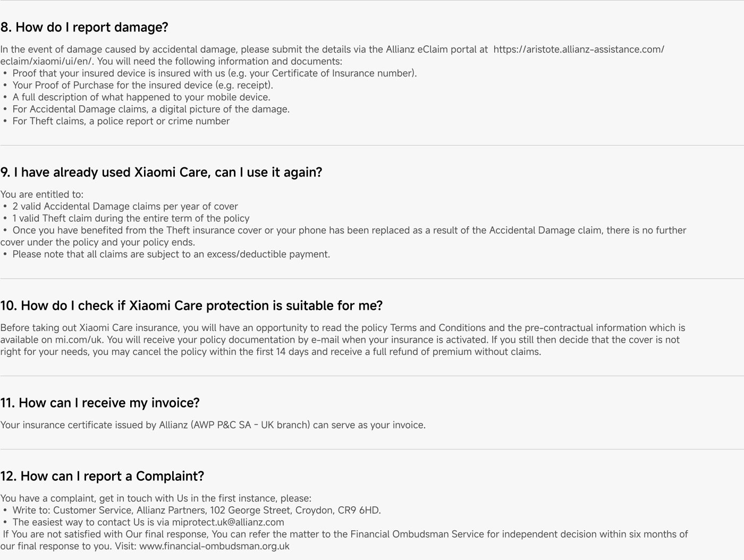The image size is (744, 560).
Task: Click the '11. How can I receive my invoice?' heading
Action: (100, 403)
